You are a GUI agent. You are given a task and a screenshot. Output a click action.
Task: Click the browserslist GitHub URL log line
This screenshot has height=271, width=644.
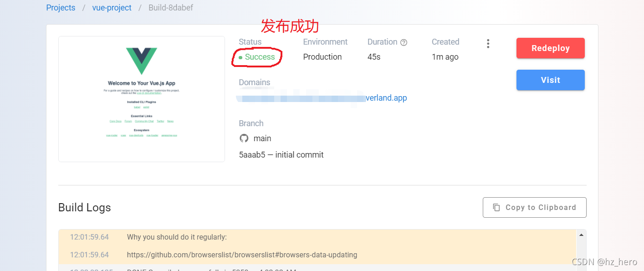click(242, 255)
